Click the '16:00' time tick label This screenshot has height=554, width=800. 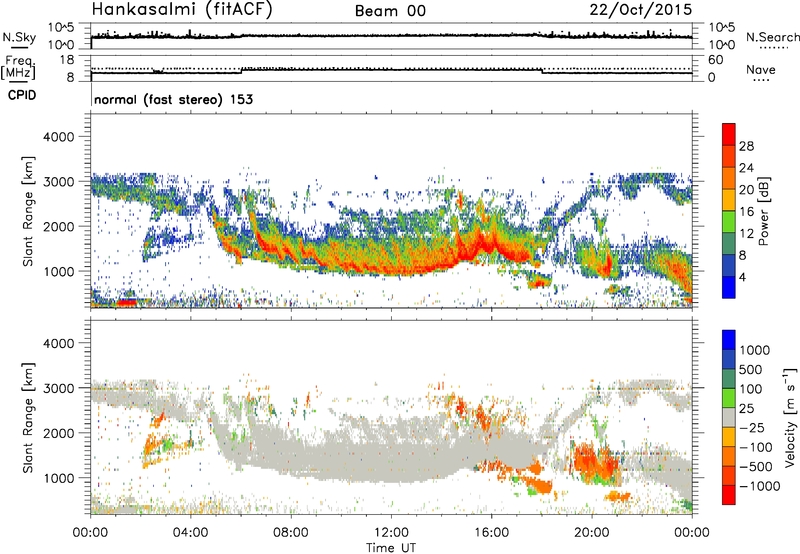coord(491,533)
